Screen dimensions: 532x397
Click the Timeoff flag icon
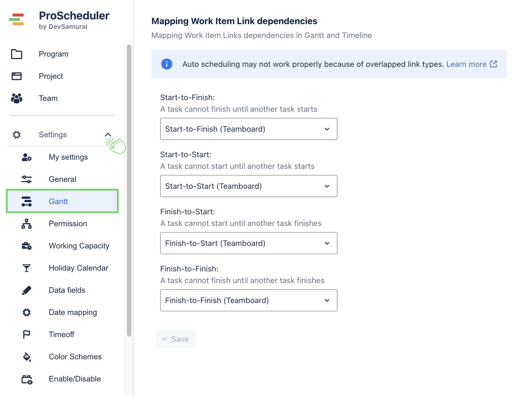click(x=27, y=335)
